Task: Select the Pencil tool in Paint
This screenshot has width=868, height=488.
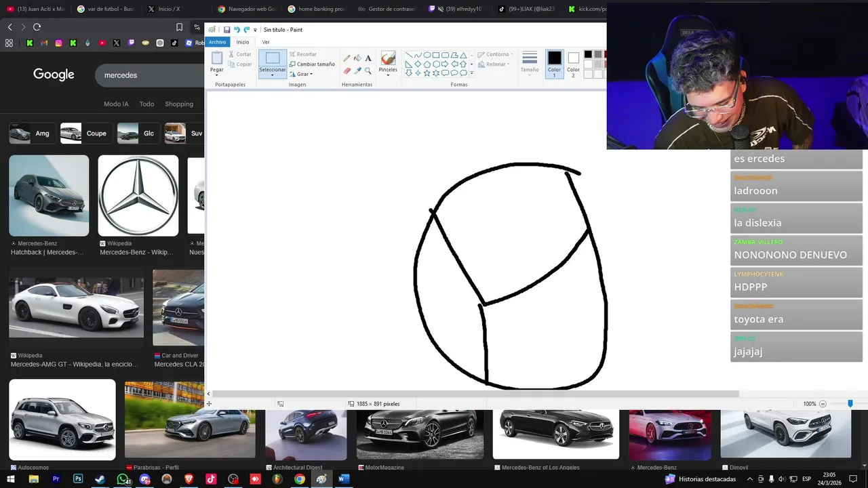Action: pyautogui.click(x=347, y=58)
